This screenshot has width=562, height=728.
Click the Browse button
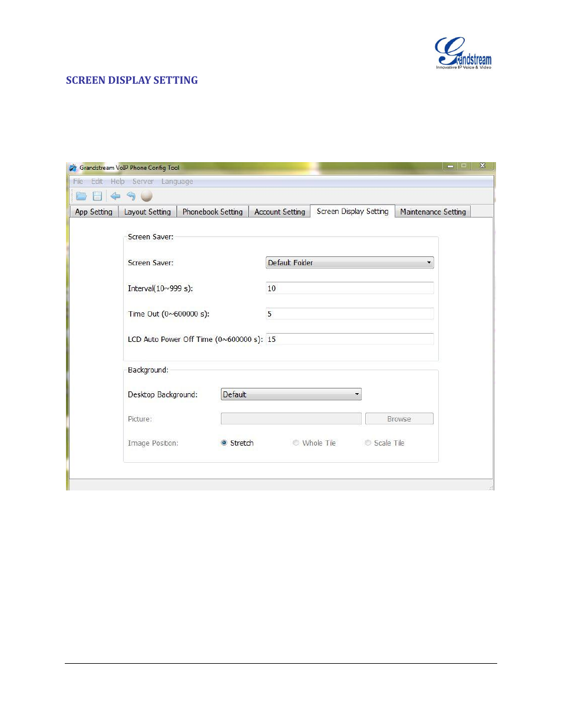(399, 419)
